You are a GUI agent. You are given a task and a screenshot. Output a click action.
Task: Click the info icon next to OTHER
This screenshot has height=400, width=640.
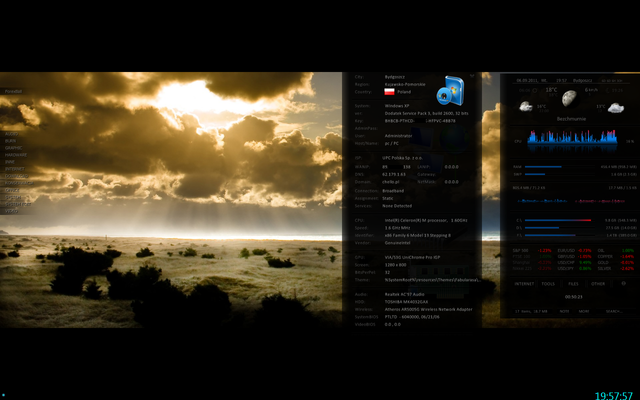click(623, 283)
